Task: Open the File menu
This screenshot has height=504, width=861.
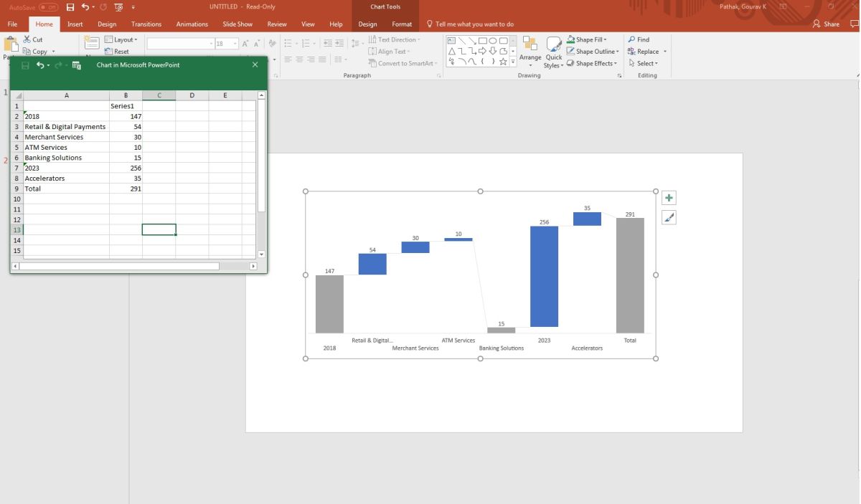Action: 12,24
